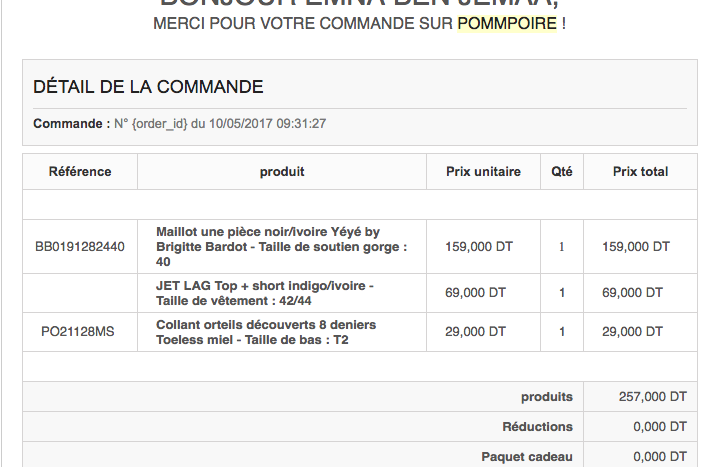
Task: Click the Prix total column header
Action: [640, 172]
